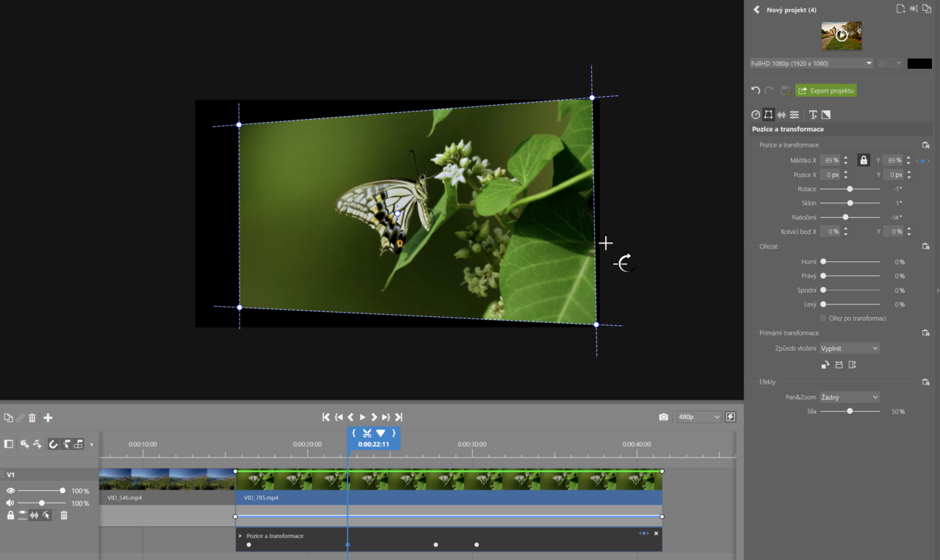Image resolution: width=940 pixels, height=560 pixels.
Task: Open the text tool tab icon
Action: 813,114
